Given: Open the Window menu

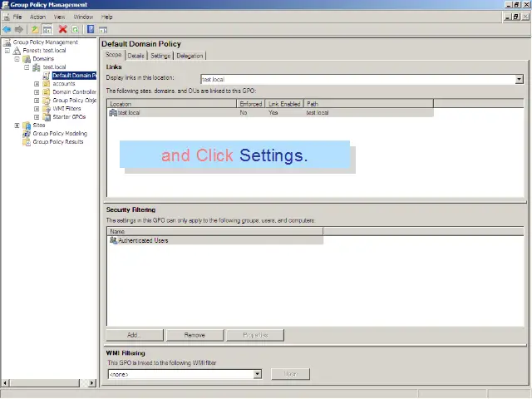Looking at the screenshot, I should (x=83, y=17).
